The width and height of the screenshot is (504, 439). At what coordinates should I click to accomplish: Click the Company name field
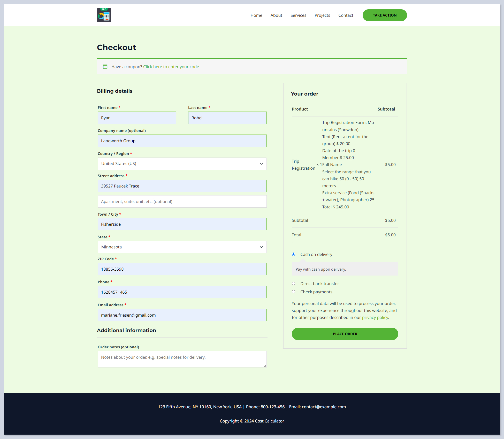click(182, 141)
